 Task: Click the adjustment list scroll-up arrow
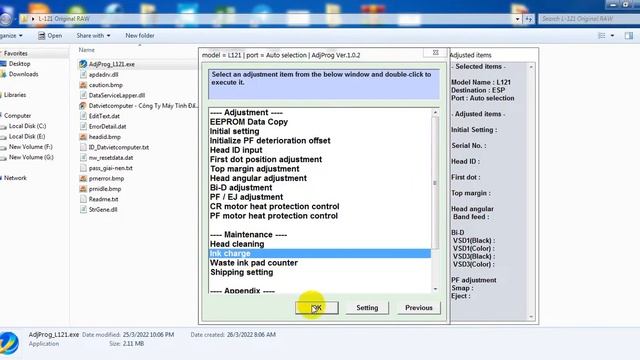[435, 112]
